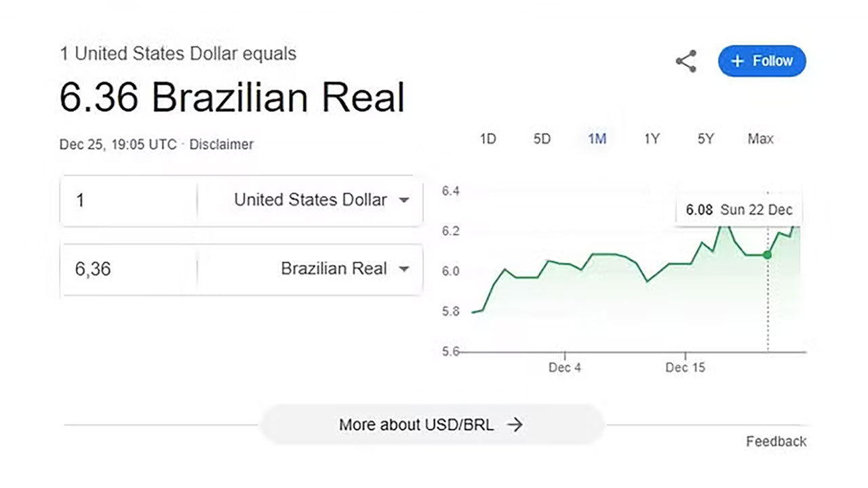
Task: Click the Follow button
Action: (762, 61)
